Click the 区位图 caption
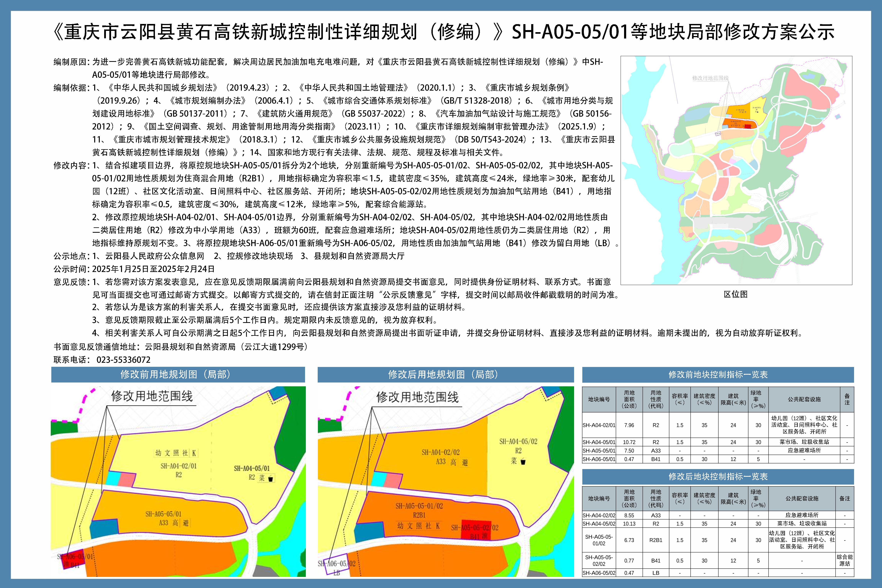 (x=736, y=294)
